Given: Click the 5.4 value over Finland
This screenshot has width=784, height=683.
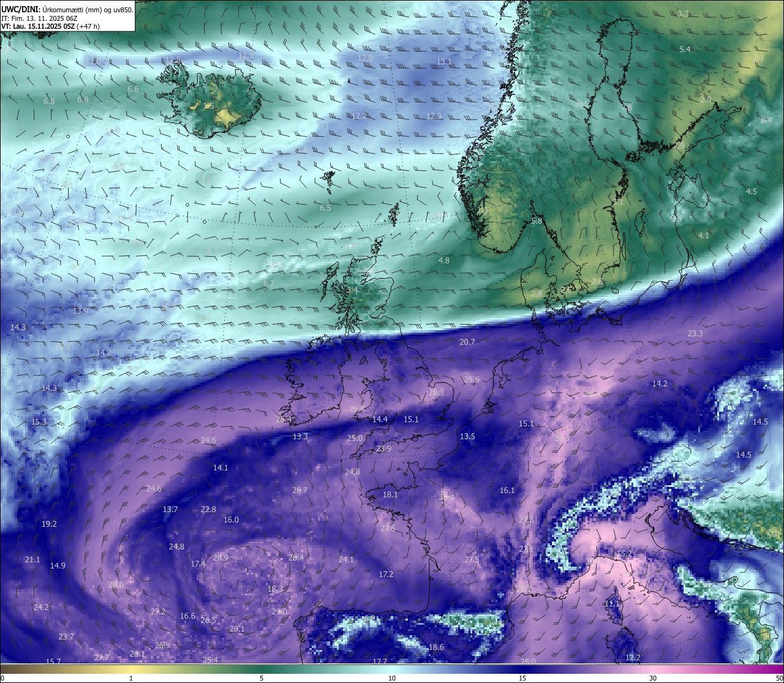Looking at the screenshot, I should click(685, 49).
